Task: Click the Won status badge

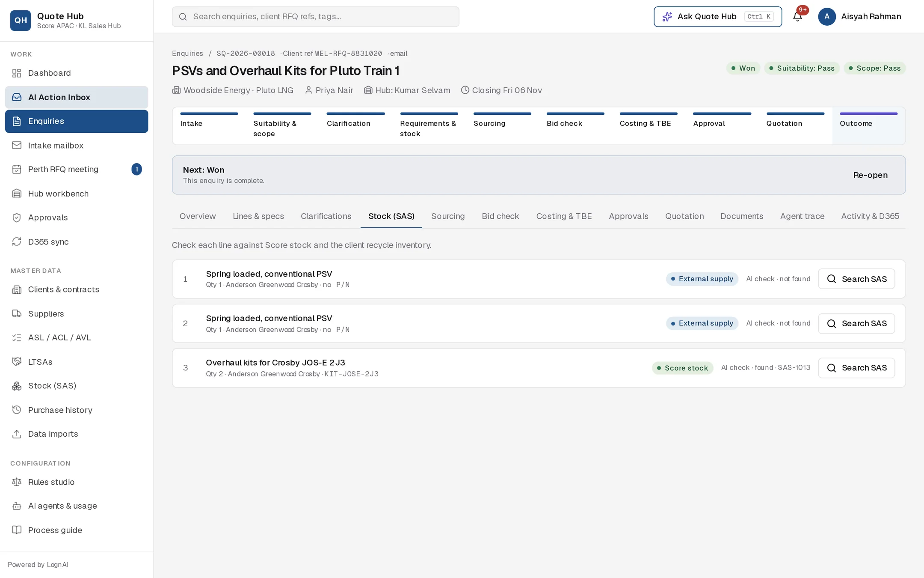Action: (743, 68)
